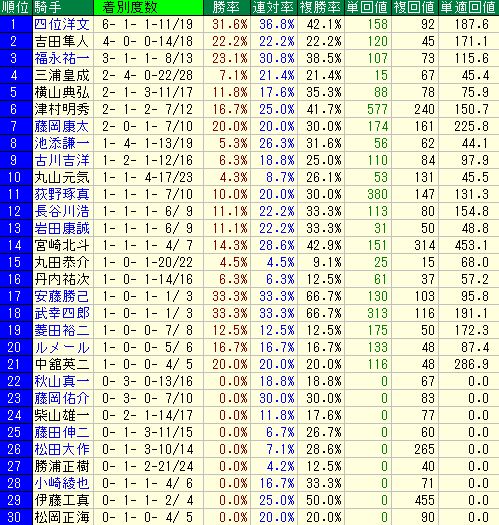Select the 順位 column header
Screen dimensions: 499x525
point(16,8)
